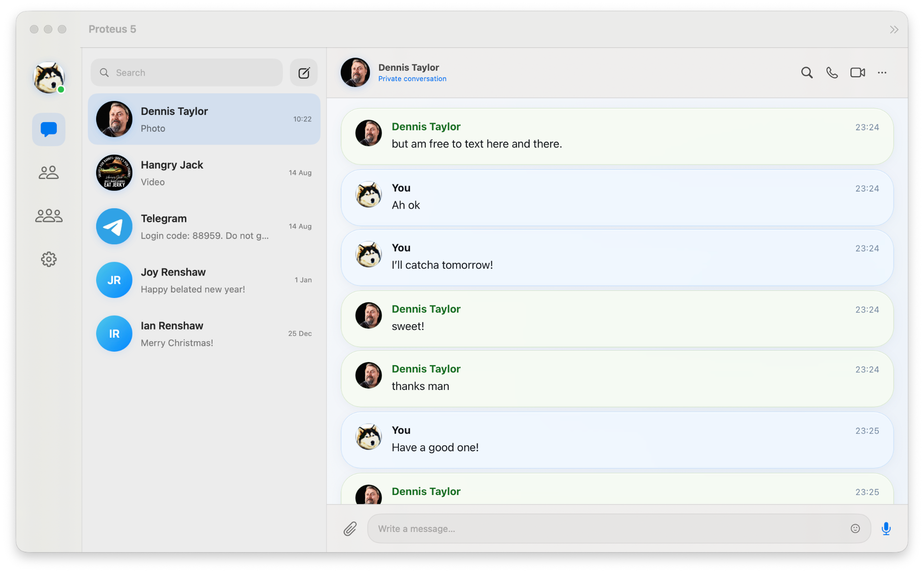Select the Dennis Taylor chat in list
The width and height of the screenshot is (924, 573).
(204, 119)
